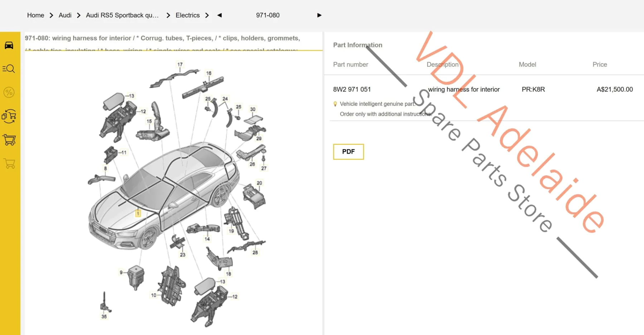The image size is (644, 335).
Task: Click the cart exchange icon with arrows
Action: pos(9,116)
